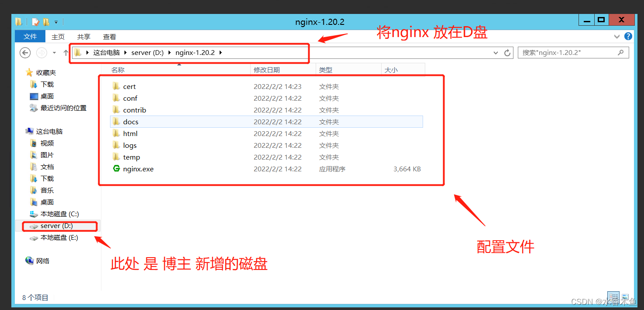The height and width of the screenshot is (310, 644).
Task: Open the 文件 ribbon tab
Action: coord(30,36)
